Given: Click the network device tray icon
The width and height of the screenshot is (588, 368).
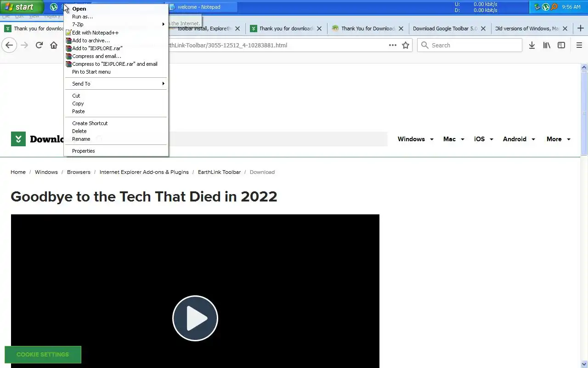Looking at the screenshot, I should coord(537,7).
